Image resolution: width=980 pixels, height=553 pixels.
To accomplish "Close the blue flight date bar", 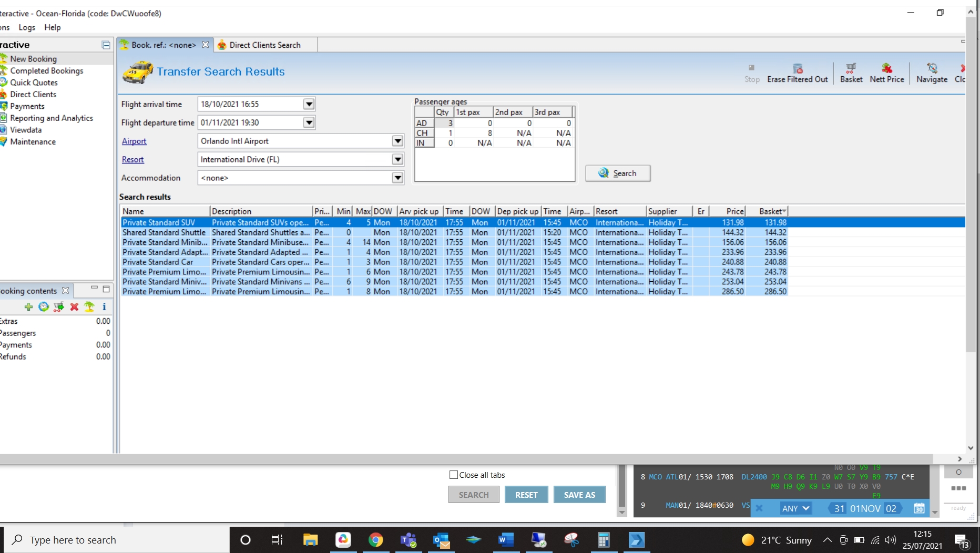I will [x=759, y=508].
